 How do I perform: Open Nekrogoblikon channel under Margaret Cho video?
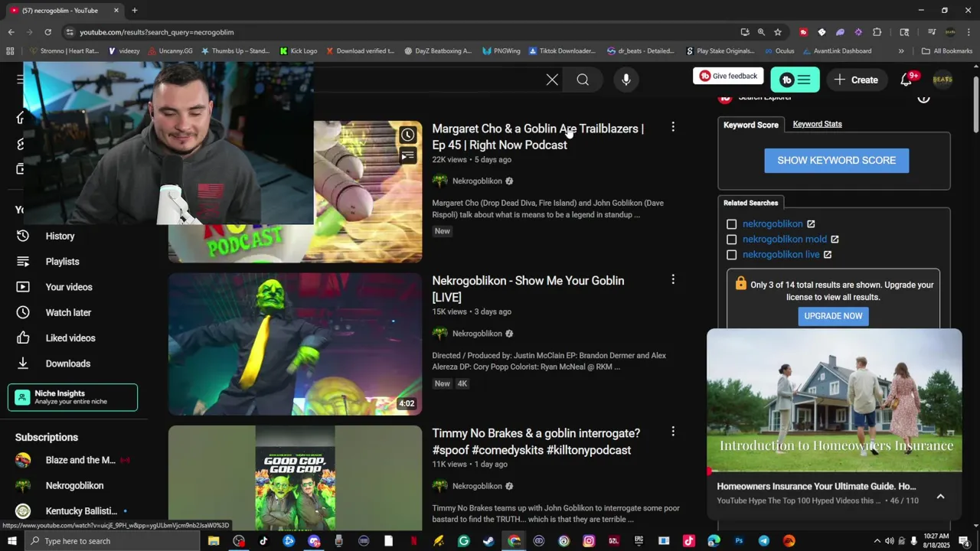[477, 181]
